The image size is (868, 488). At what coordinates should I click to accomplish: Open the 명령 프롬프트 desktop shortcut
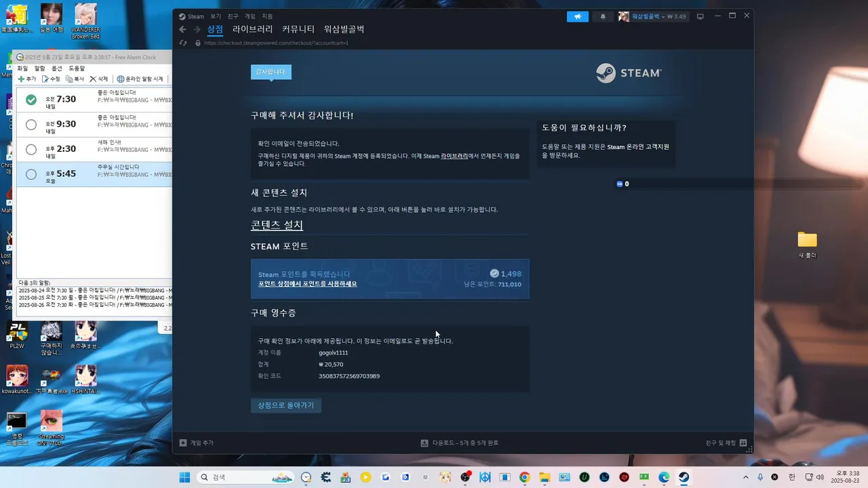(x=17, y=428)
